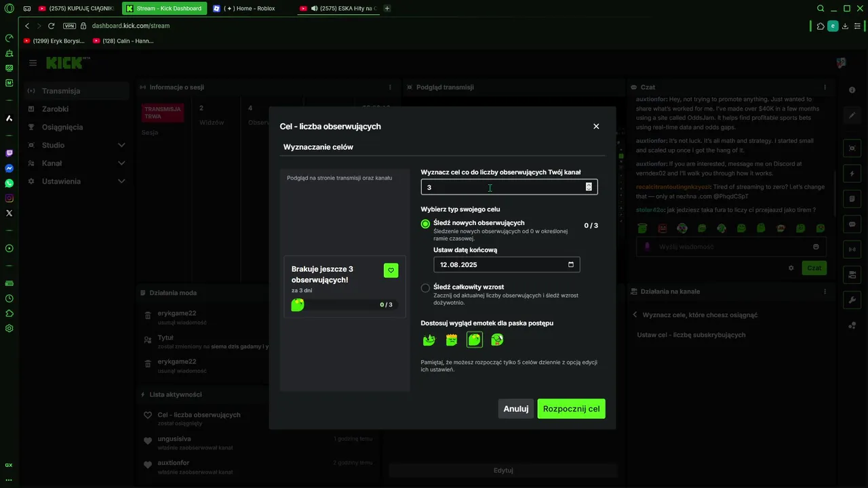Click the Anuluj button
The height and width of the screenshot is (488, 868).
coord(516,409)
